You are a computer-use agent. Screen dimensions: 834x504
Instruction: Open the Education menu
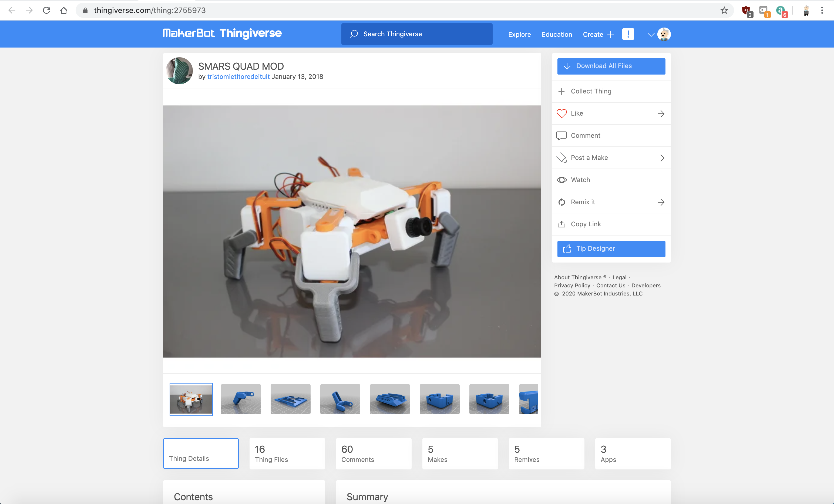pos(556,35)
